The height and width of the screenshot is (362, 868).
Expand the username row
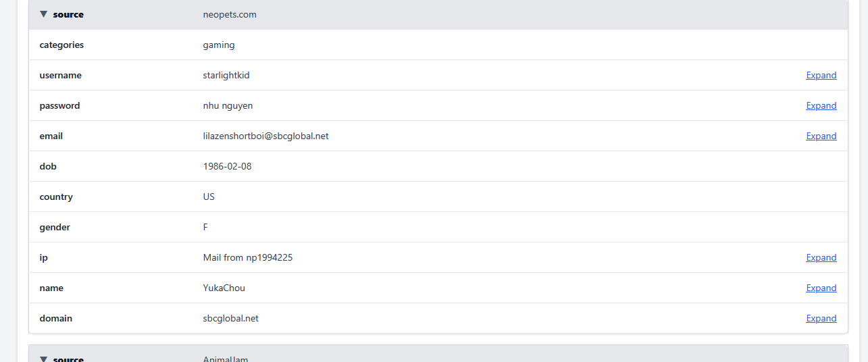click(x=821, y=75)
